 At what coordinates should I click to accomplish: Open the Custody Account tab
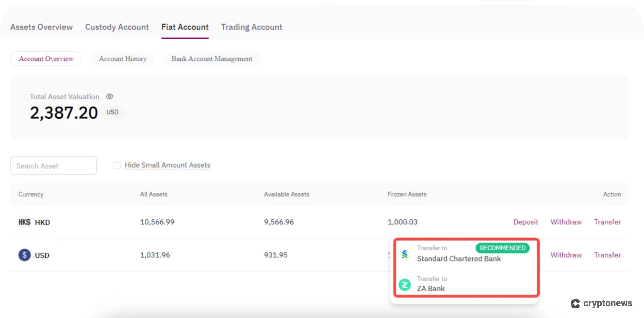point(117,27)
